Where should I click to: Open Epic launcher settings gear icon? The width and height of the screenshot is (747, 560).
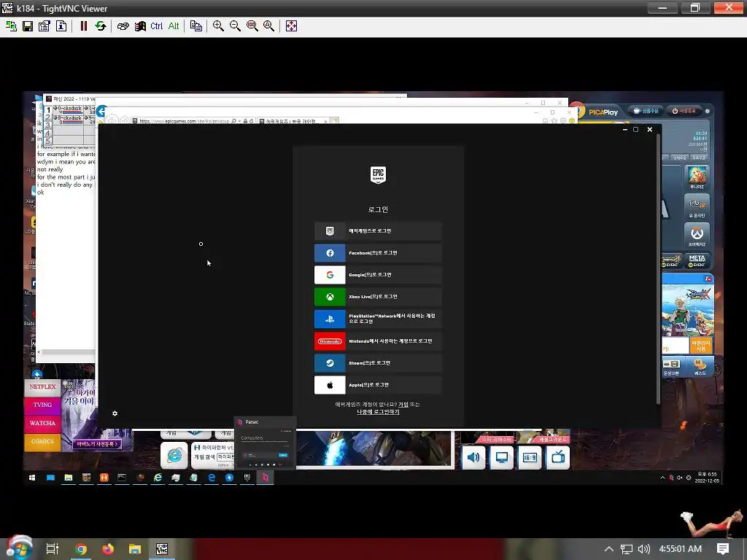tap(115, 413)
